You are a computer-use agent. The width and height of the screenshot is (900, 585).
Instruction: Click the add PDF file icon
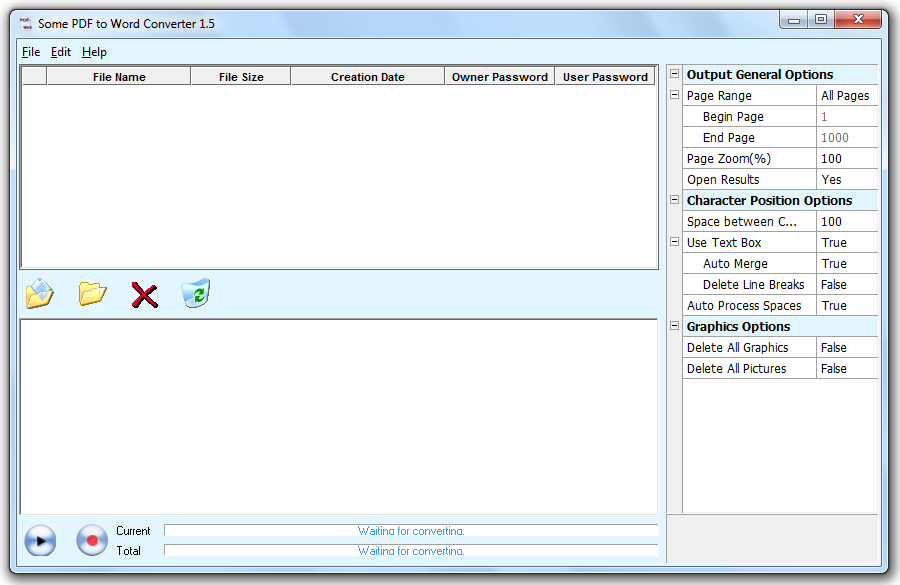[x=40, y=293]
